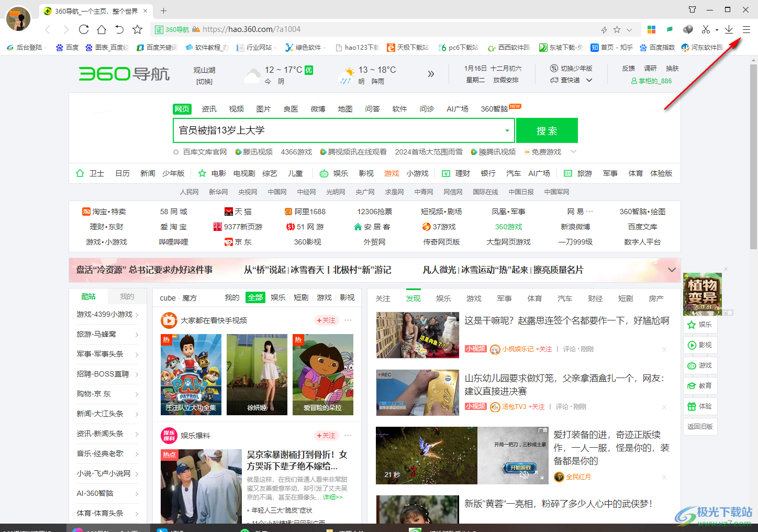Open 京东 site link with icon
758x532 pixels.
coord(238,242)
